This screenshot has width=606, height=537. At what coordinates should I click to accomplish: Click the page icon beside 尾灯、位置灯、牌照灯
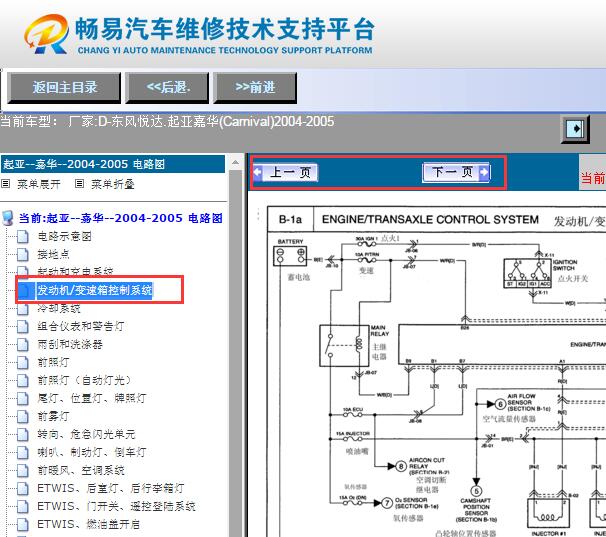[23, 398]
